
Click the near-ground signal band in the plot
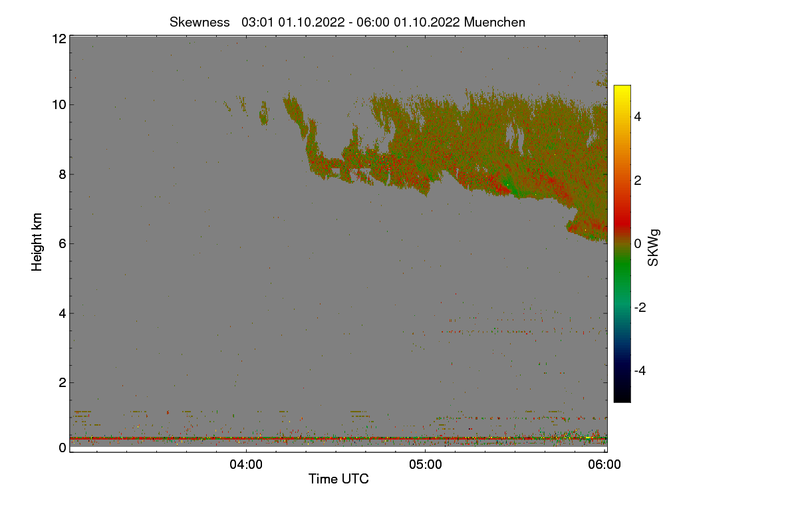pos(338,438)
